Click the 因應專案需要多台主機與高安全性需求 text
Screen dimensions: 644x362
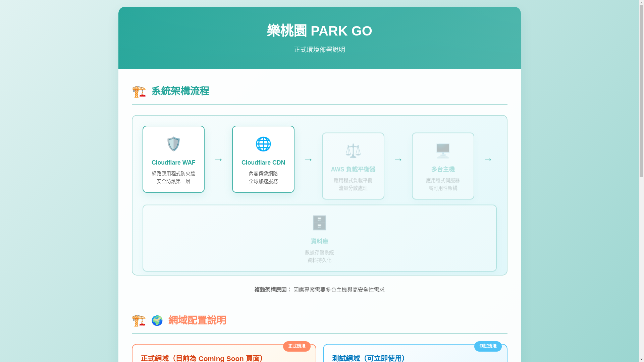[339, 290]
